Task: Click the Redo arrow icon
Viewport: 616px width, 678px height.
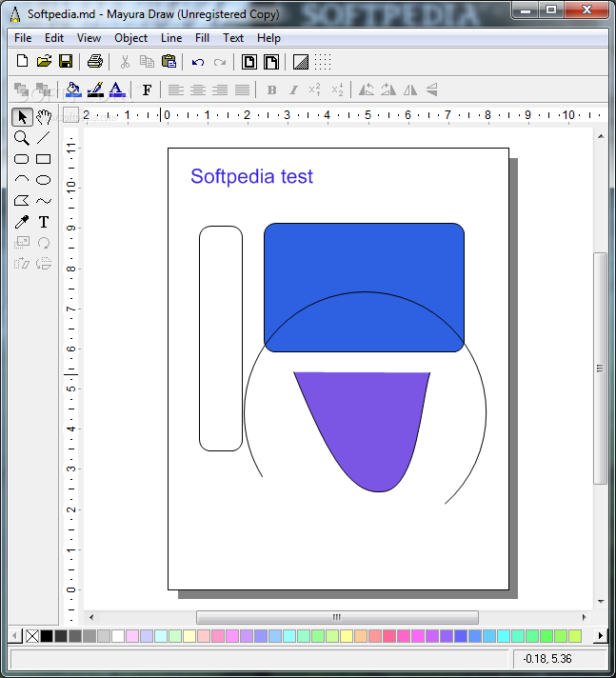Action: pos(220,62)
